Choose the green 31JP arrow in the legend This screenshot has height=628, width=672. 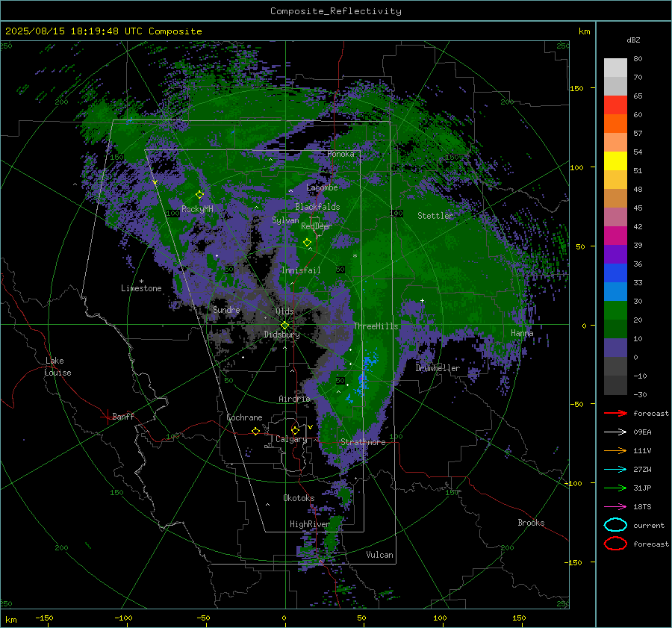pyautogui.click(x=615, y=488)
